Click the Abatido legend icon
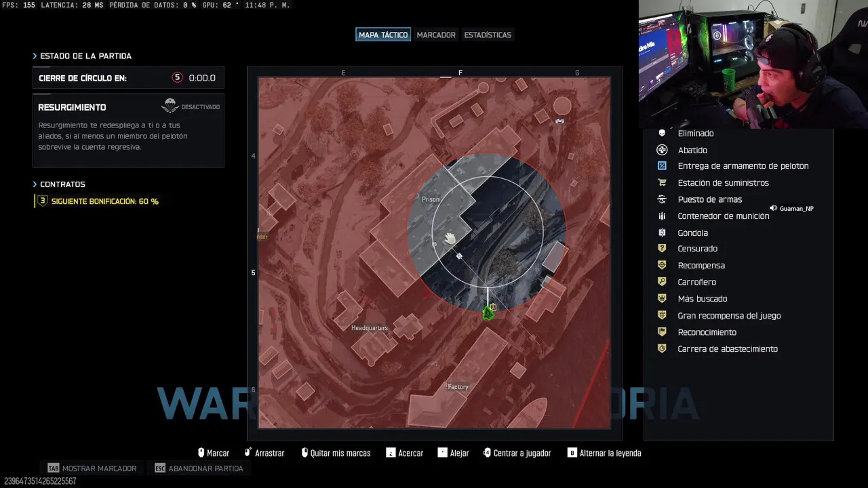 pyautogui.click(x=662, y=150)
